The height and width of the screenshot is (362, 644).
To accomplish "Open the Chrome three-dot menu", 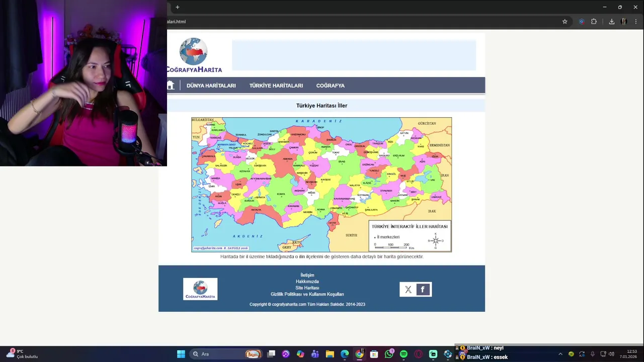I will [x=636, y=22].
